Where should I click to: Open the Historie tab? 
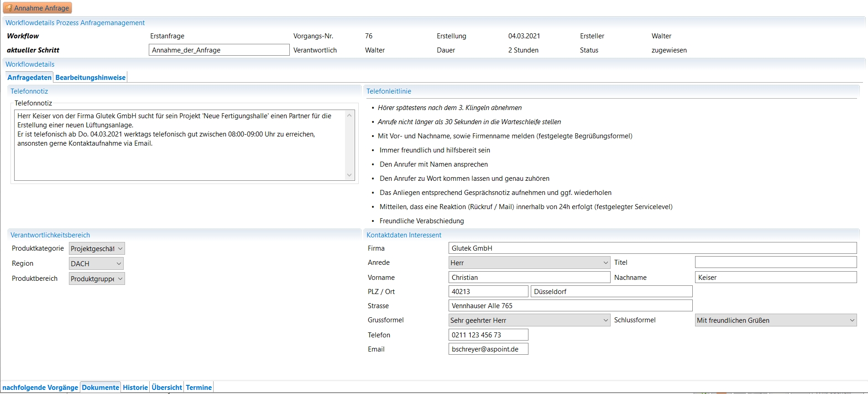135,388
